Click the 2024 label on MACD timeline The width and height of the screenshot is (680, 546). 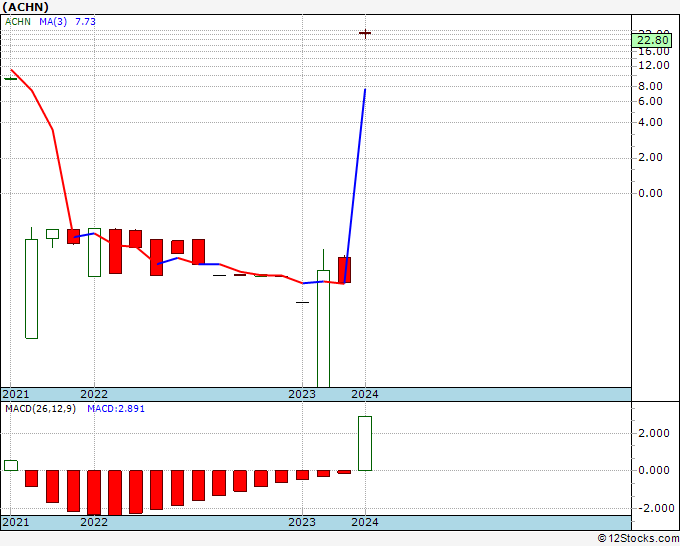[365, 522]
